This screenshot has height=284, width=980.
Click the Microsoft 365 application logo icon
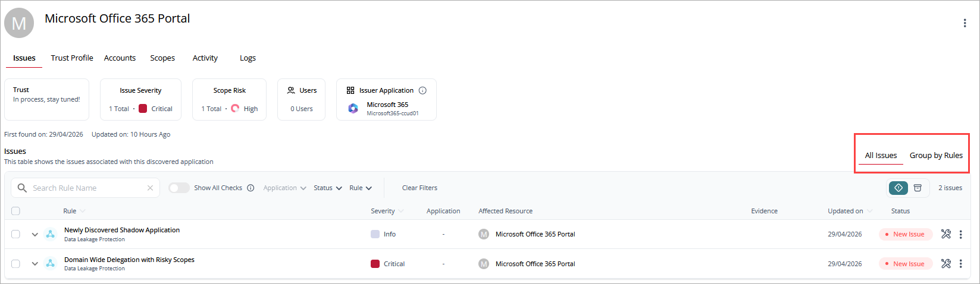(x=353, y=108)
